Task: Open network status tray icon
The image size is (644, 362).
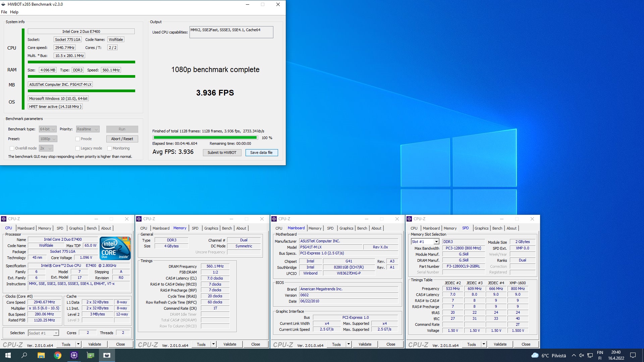Action: 590,356
